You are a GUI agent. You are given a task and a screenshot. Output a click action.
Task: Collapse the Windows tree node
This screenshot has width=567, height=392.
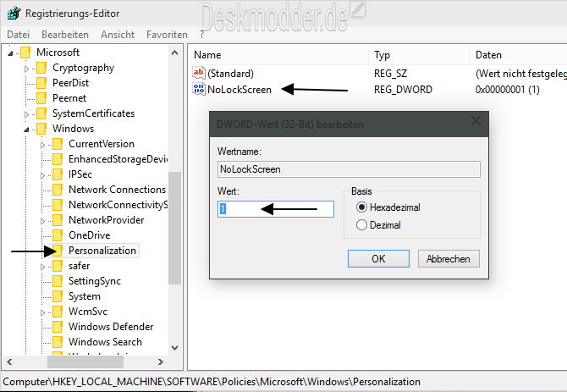point(26,130)
